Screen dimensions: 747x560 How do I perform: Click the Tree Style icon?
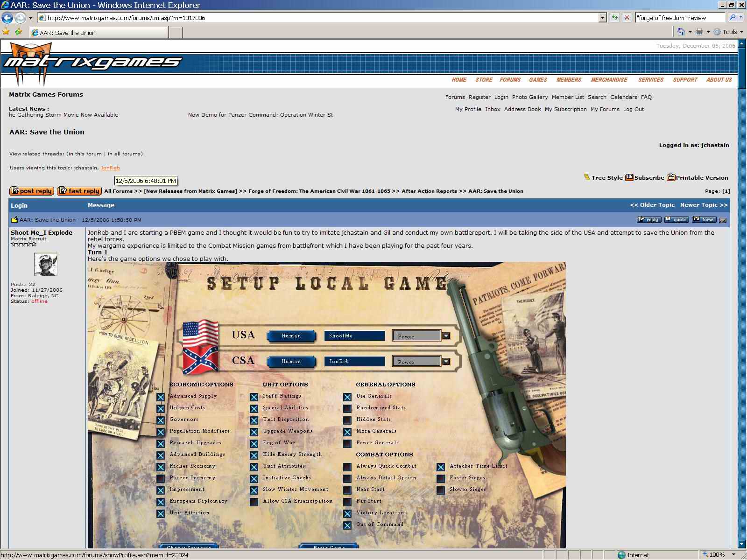pos(587,177)
